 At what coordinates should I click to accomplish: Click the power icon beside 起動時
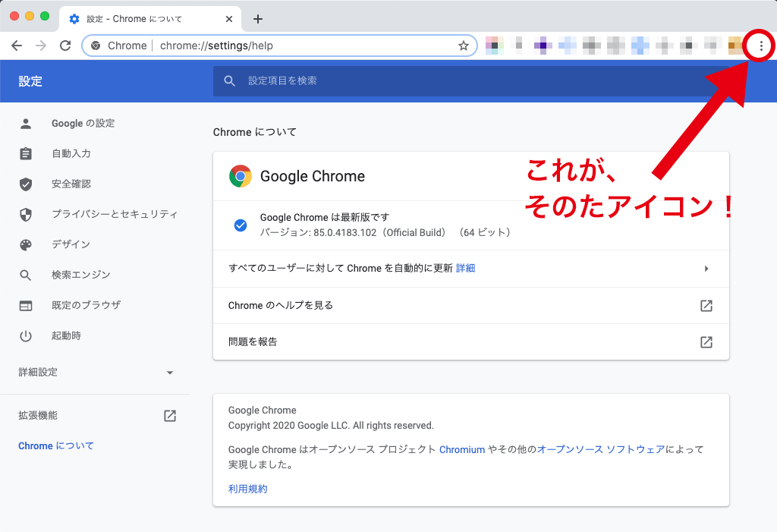(x=26, y=336)
